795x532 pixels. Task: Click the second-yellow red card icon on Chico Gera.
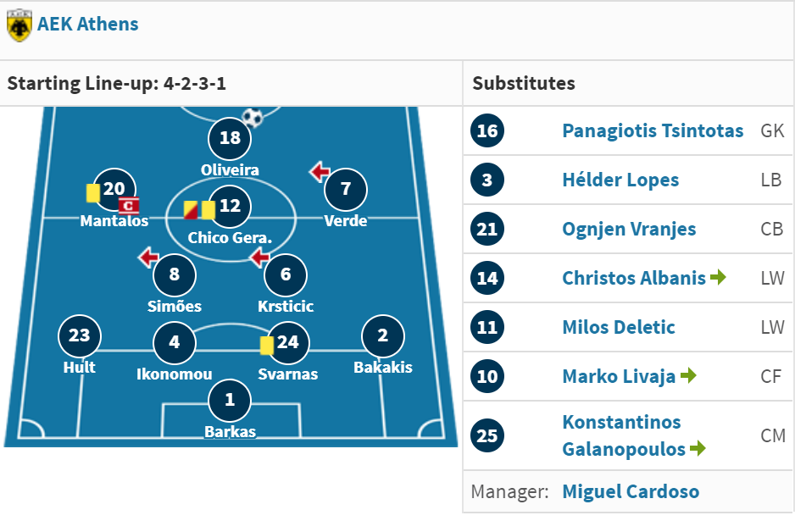click(191, 210)
